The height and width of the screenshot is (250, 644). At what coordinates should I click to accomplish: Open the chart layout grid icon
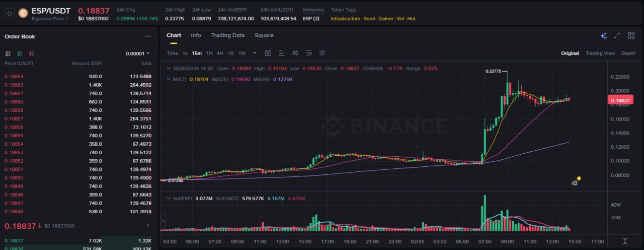[x=631, y=36]
